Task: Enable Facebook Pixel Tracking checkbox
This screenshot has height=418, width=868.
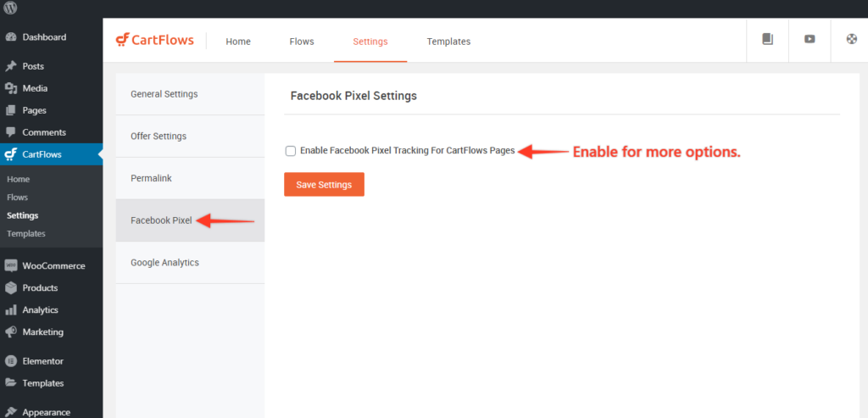Action: pos(291,151)
